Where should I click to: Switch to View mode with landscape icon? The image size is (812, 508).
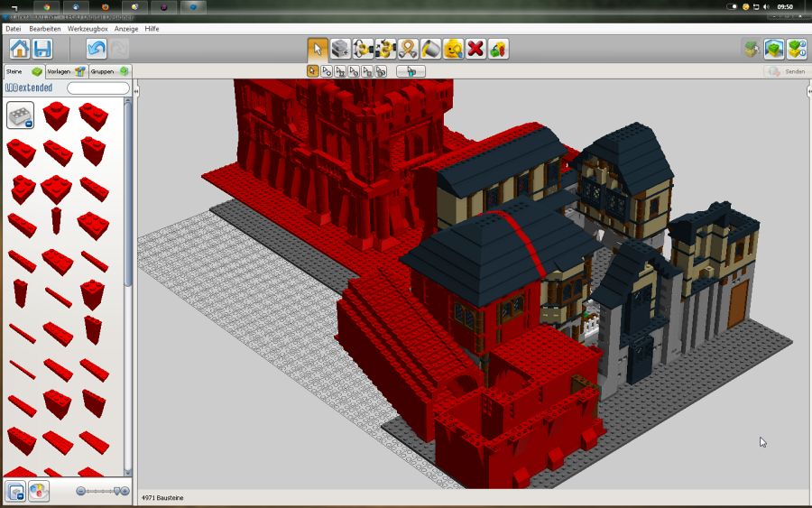tap(774, 49)
